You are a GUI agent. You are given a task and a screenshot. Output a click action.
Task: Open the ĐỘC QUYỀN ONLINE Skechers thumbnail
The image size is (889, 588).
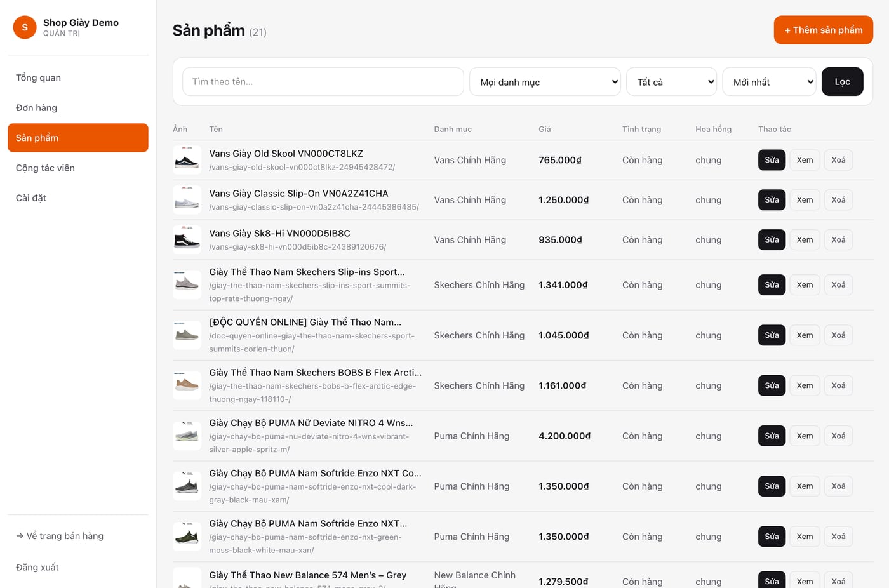click(x=187, y=335)
